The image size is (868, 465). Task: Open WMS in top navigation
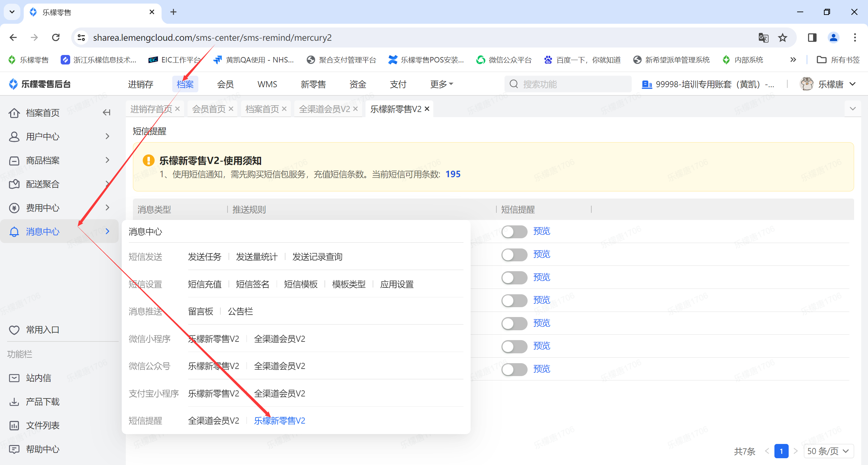[267, 84]
